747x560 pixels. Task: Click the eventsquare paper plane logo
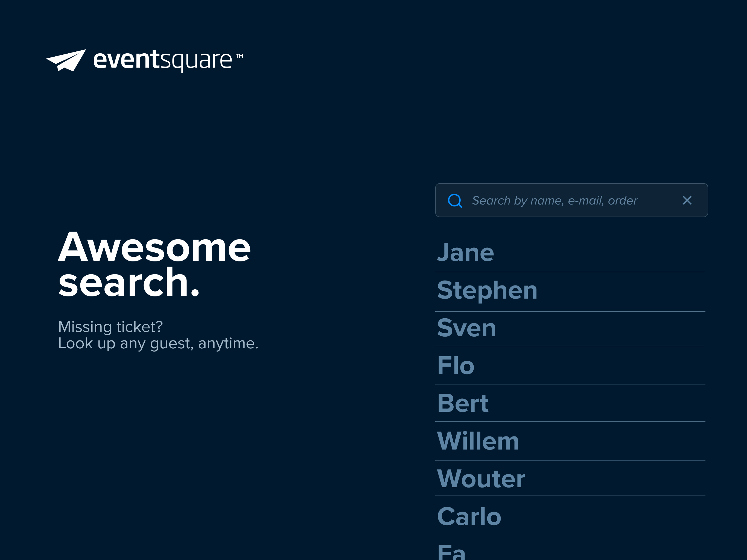[x=66, y=60]
